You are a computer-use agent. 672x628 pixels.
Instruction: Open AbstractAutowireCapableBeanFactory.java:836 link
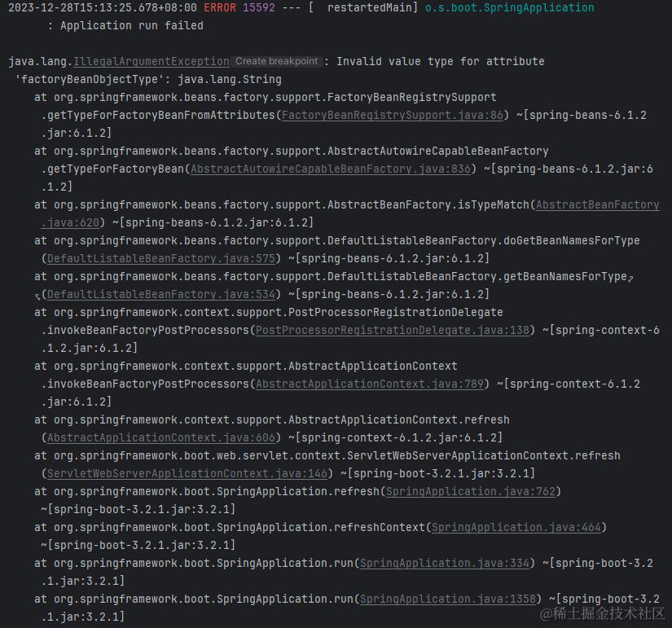[331, 169]
